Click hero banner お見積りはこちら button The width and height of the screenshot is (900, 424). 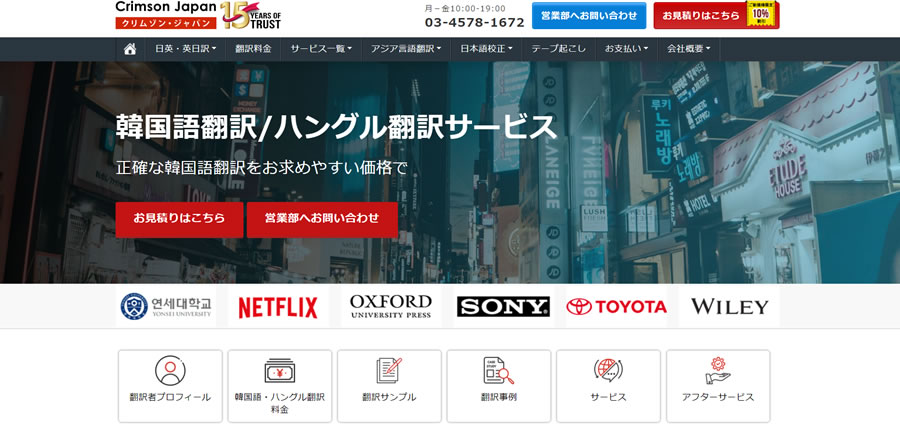(x=179, y=219)
